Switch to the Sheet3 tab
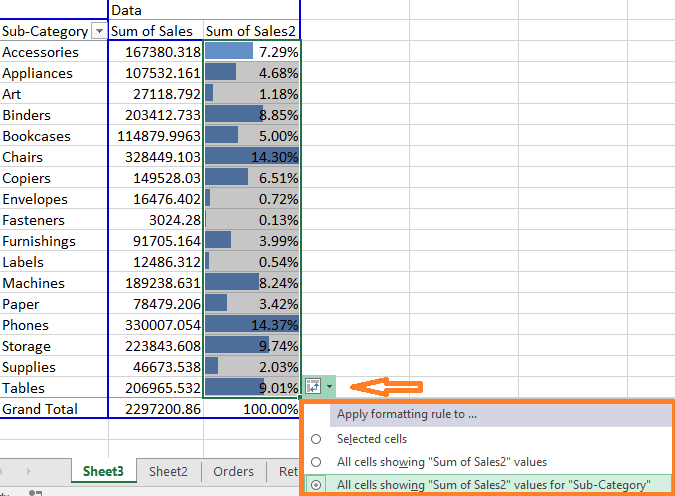The image size is (675, 496). tap(103, 471)
